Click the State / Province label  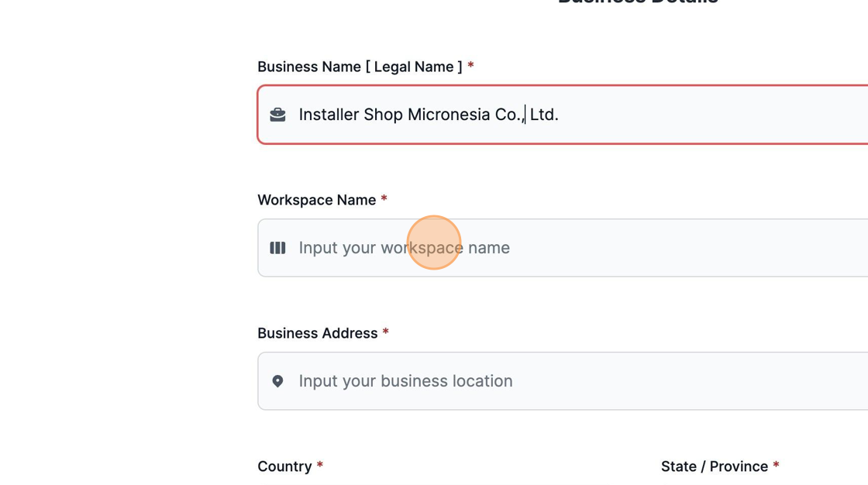pos(715,466)
